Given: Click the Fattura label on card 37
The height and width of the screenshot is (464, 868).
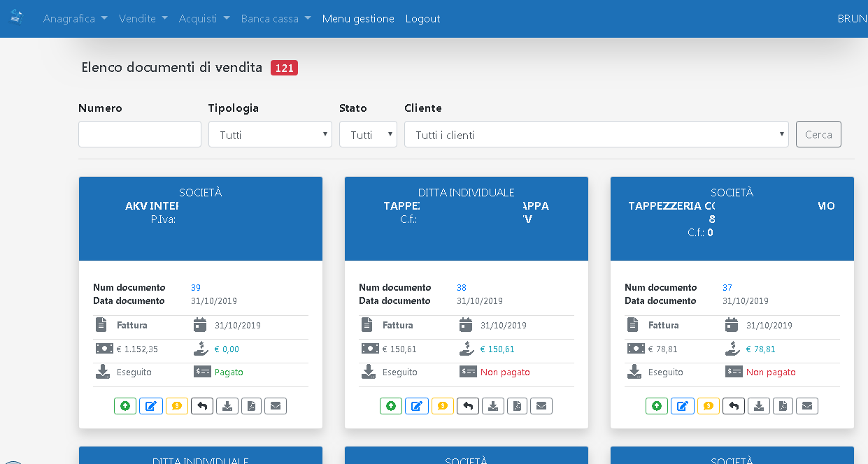Looking at the screenshot, I should [x=663, y=325].
